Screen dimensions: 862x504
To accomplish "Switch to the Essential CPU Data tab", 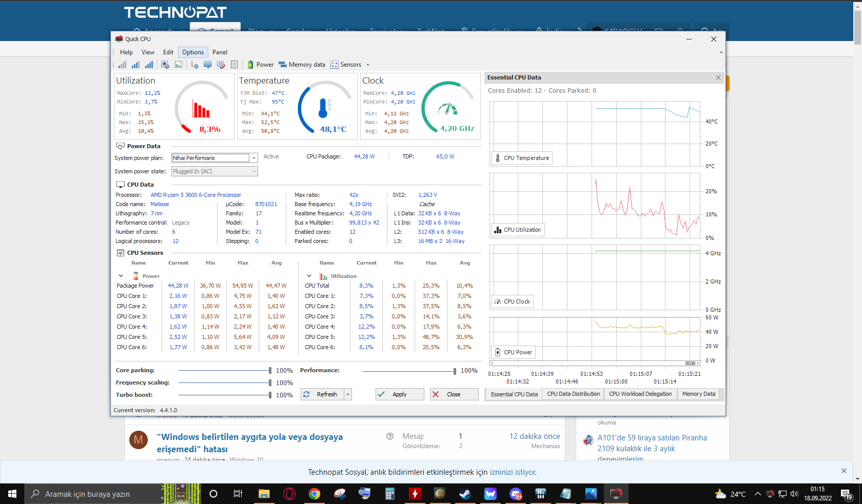I will pyautogui.click(x=514, y=394).
